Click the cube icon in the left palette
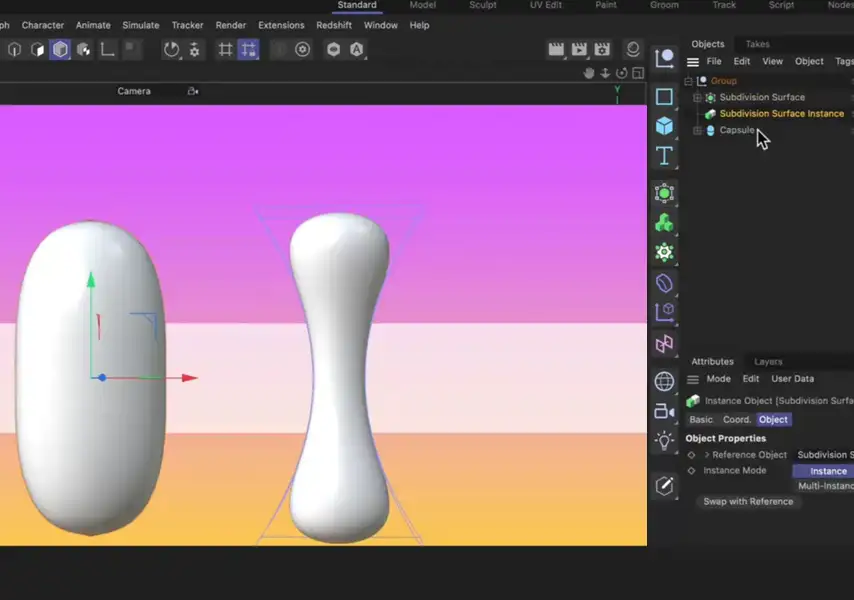 pyautogui.click(x=664, y=126)
